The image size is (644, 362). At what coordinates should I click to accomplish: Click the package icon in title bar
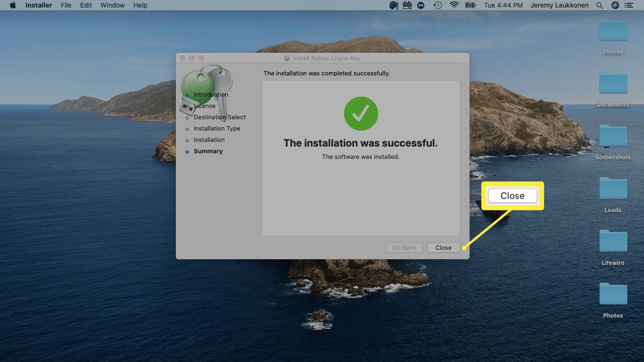[287, 58]
